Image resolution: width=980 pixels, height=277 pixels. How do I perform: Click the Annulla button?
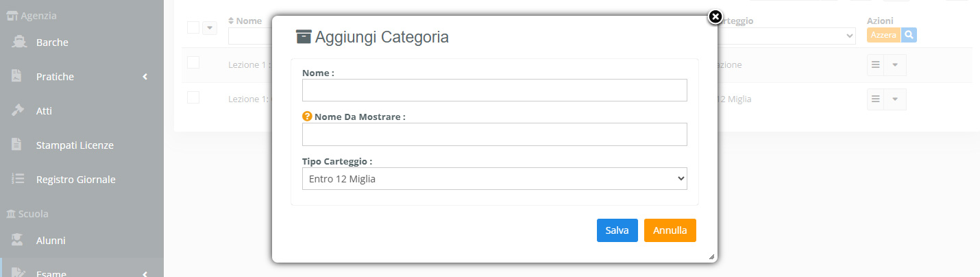pyautogui.click(x=670, y=230)
